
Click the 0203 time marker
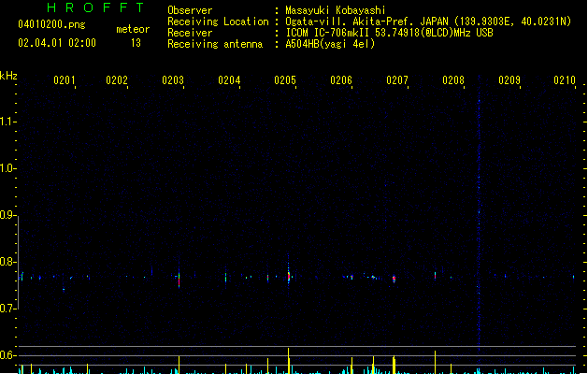click(173, 80)
